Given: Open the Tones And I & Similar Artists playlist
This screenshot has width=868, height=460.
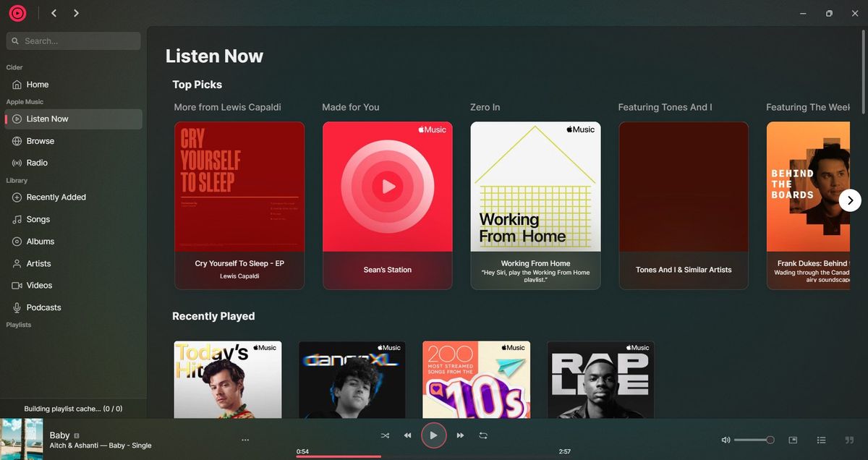Looking at the screenshot, I should click(683, 205).
